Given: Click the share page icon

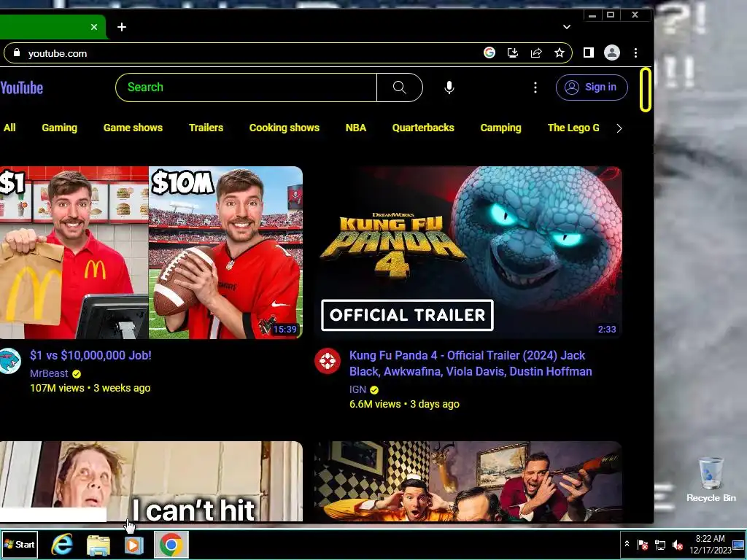Looking at the screenshot, I should click(536, 52).
